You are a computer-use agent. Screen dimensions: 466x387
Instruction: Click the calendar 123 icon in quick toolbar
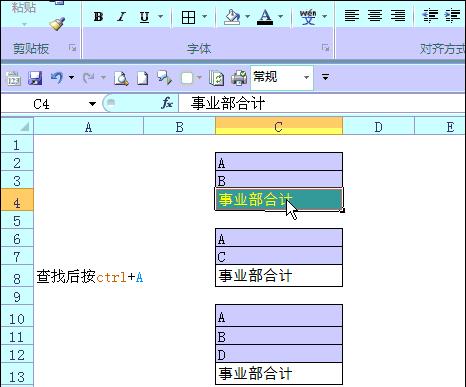point(14,78)
